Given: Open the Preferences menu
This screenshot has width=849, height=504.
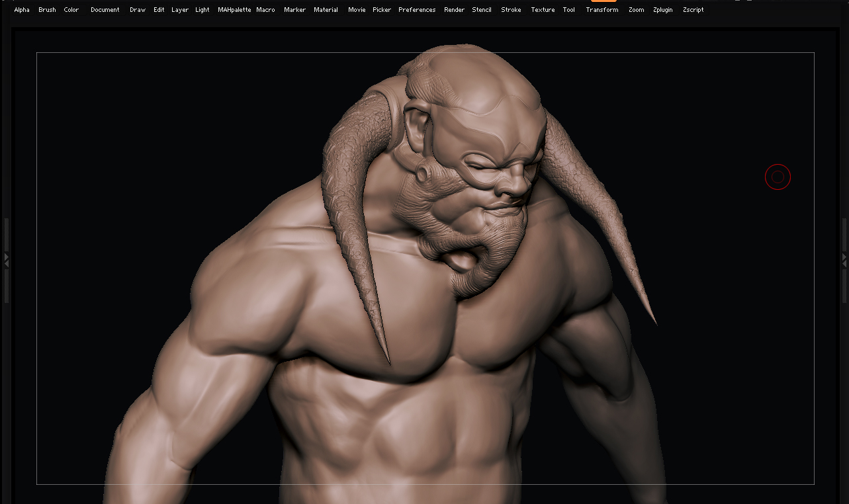Looking at the screenshot, I should pyautogui.click(x=417, y=10).
